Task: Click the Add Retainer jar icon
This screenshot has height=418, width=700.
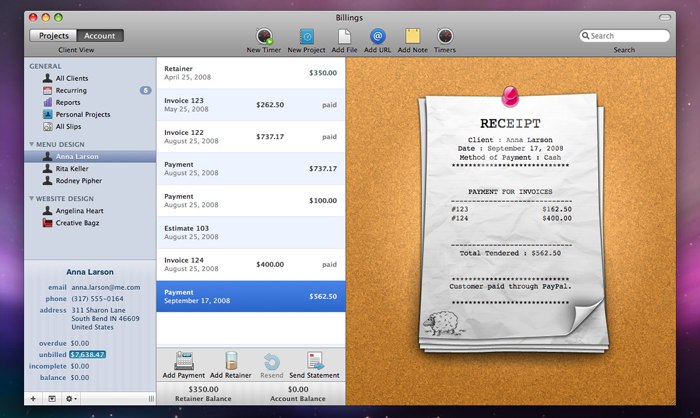Action: coord(231,361)
